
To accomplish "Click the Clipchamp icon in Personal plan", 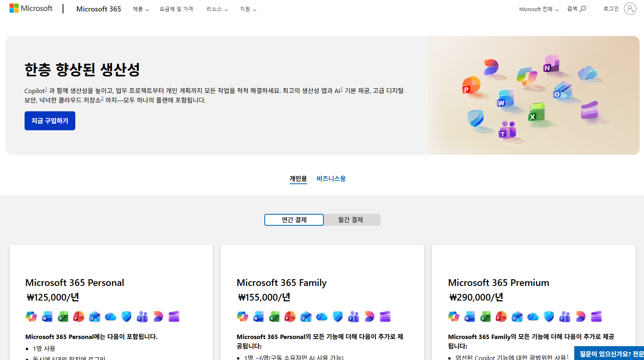I will coord(174,316).
